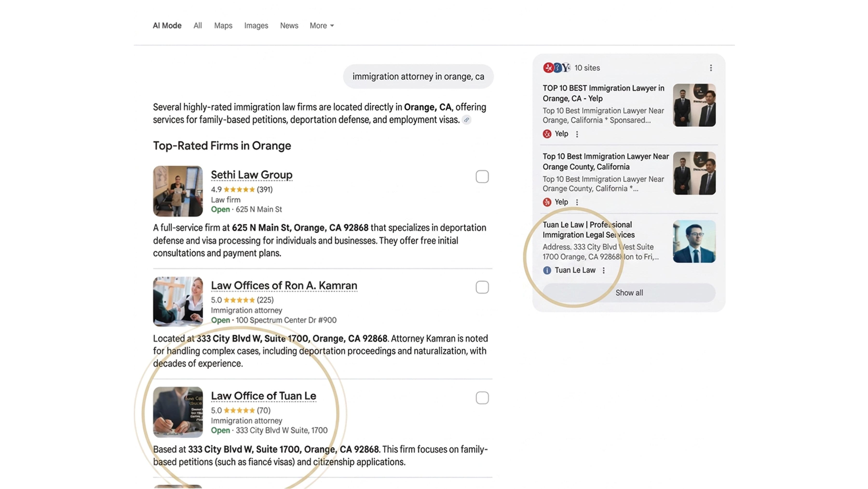868x489 pixels.
Task: Check the box for Law Offices of Ron A. Kamran
Action: point(482,287)
